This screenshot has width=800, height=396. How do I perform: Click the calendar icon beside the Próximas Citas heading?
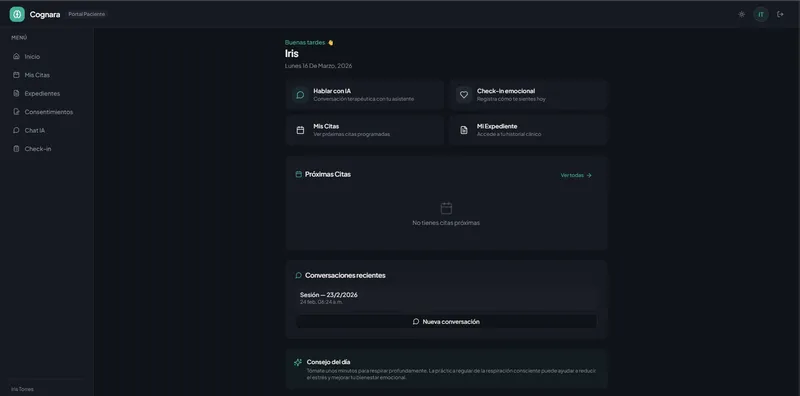[x=298, y=175]
